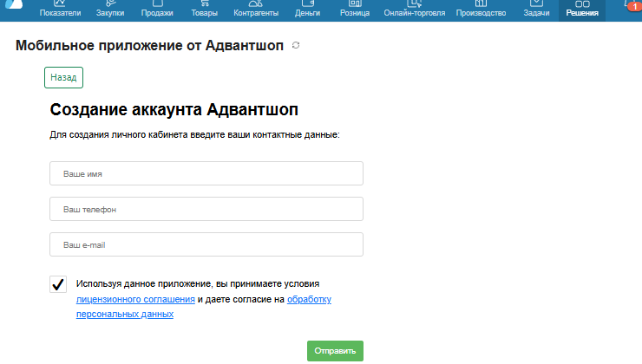Open notifications bell with badge 1

coord(632,5)
